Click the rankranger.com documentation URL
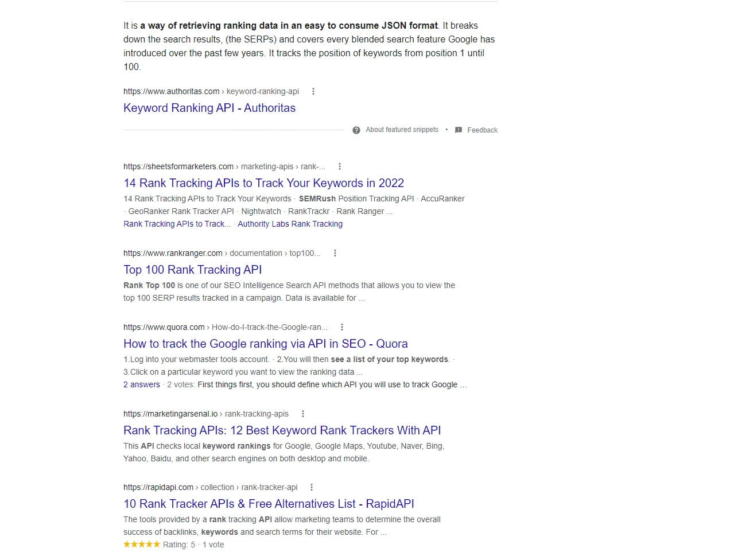Screen dimensions: 730x560 click(x=222, y=253)
